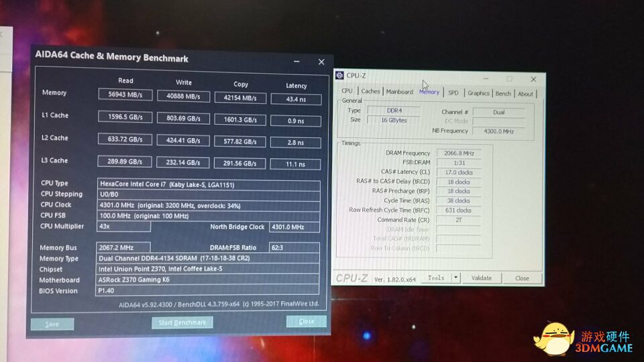The image size is (644, 362).
Task: Click the Memory Bus field 2067.2 MHz
Action: coord(123,247)
